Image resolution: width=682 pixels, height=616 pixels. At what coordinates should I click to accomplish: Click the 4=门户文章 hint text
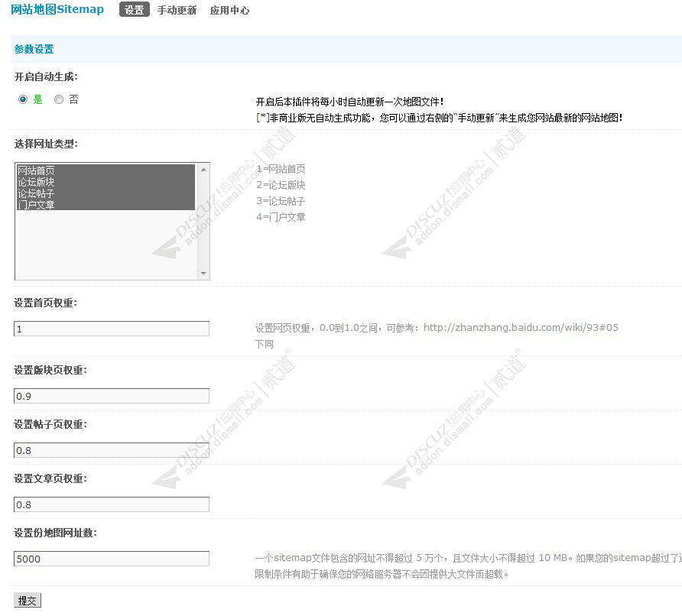281,216
